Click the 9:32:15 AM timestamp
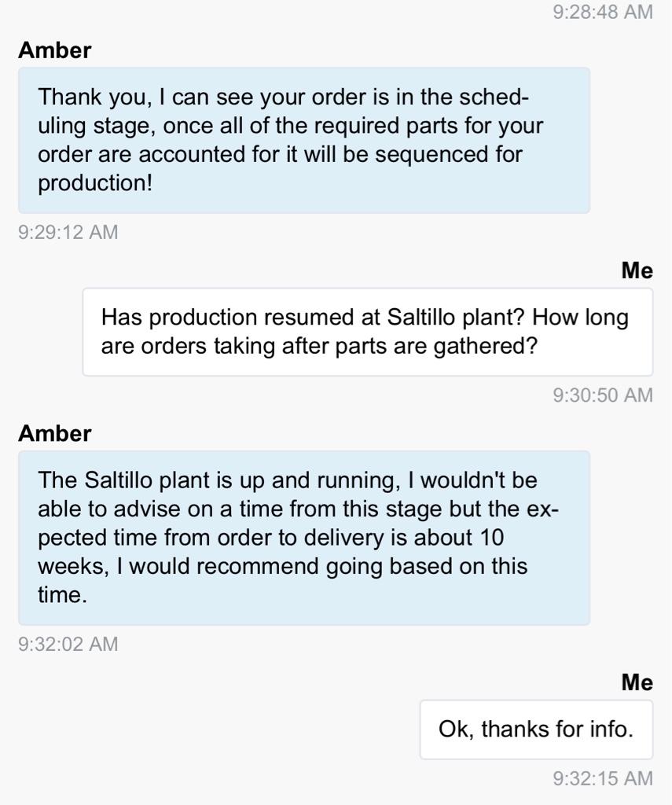This screenshot has height=805, width=672. (x=602, y=778)
